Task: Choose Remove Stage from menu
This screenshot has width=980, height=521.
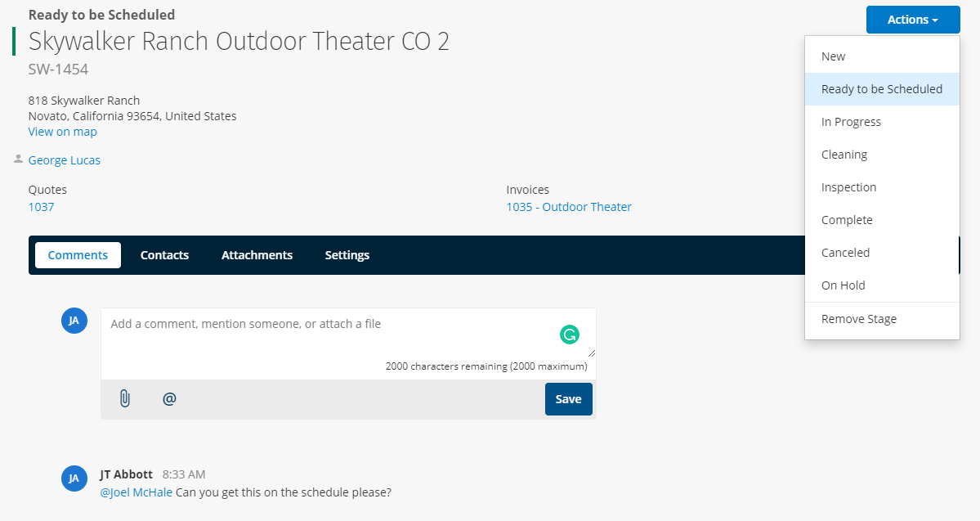Action: (x=882, y=319)
